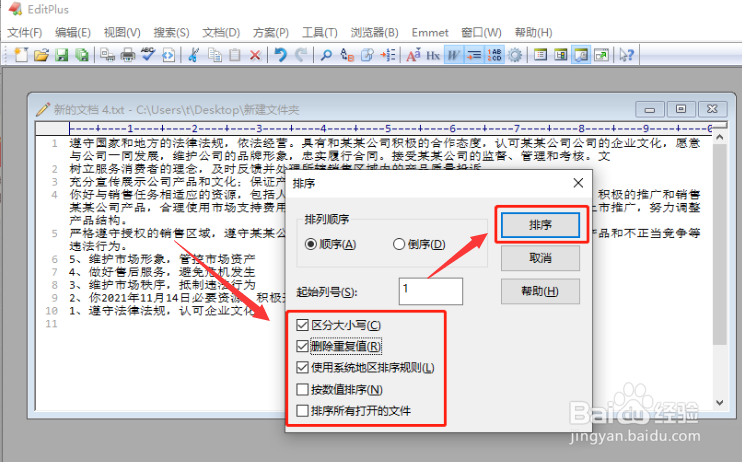Click the Print icon

pos(128,55)
